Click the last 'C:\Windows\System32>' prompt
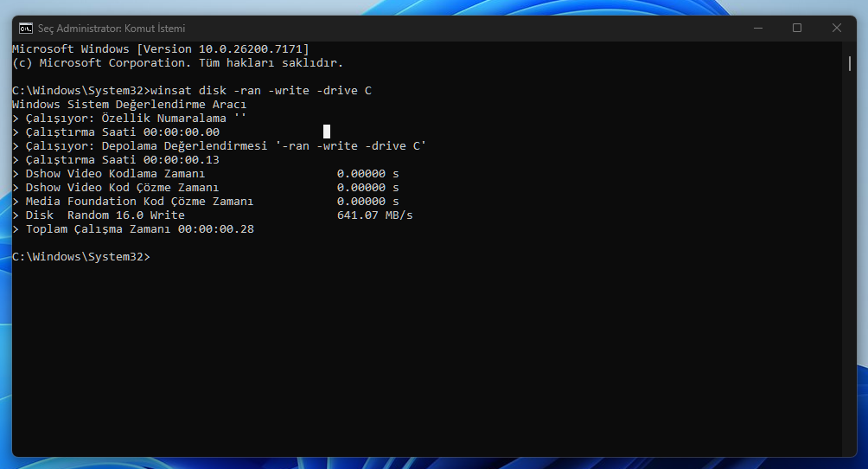Image resolution: width=868 pixels, height=469 pixels. [x=80, y=257]
